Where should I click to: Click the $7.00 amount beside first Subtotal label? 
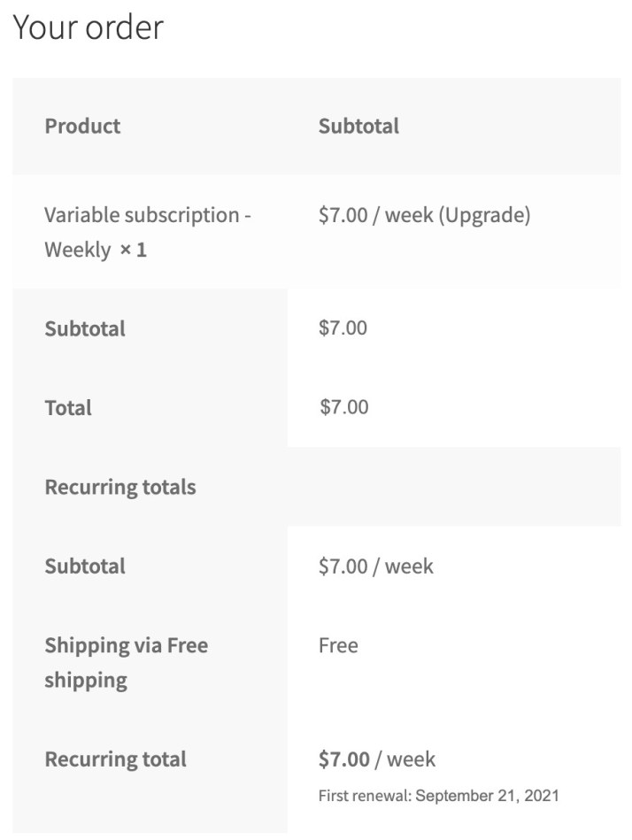(x=343, y=328)
